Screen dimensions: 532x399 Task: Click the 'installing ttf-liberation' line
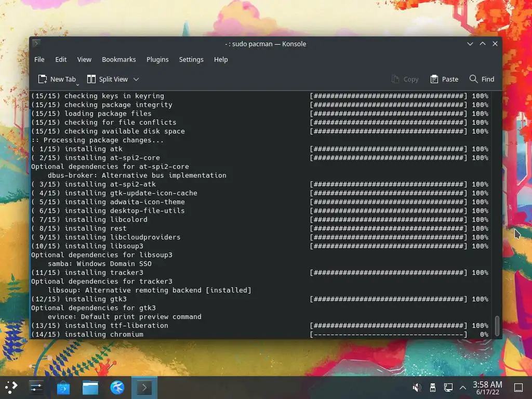(100, 325)
